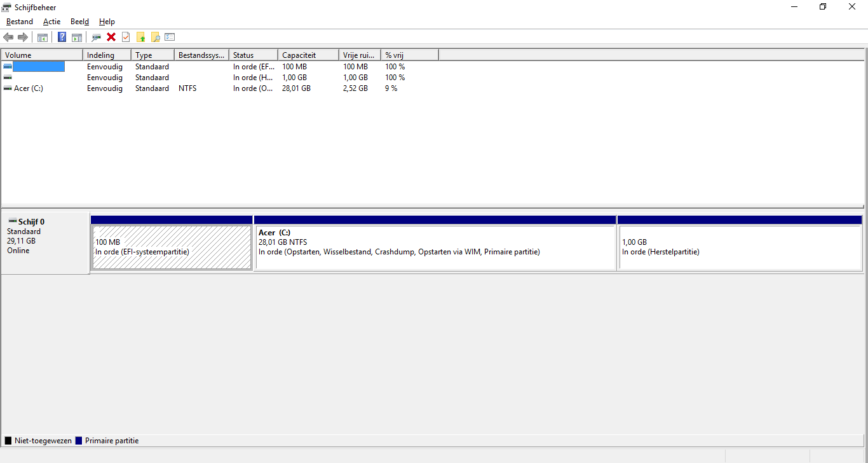Click the black Niet-toegewezen legend swatch
Viewport: 868px width, 463px height.
(8, 441)
